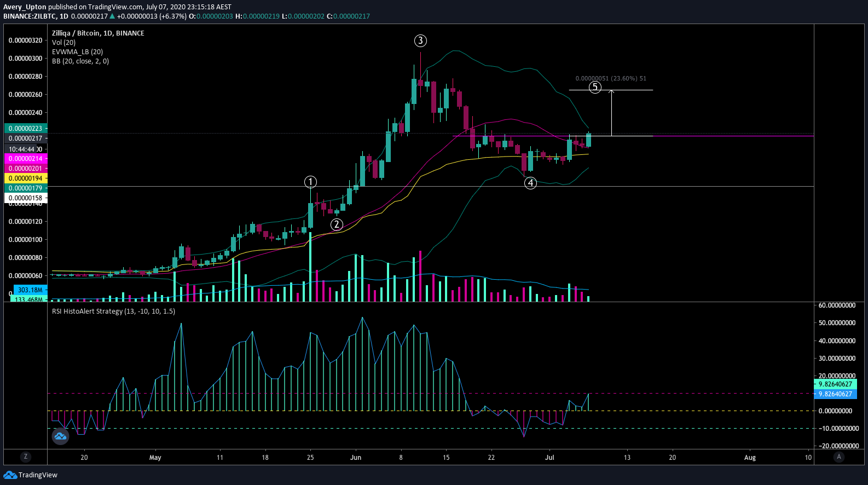
Task: Click the green 0.00000223 price label
Action: pos(26,129)
